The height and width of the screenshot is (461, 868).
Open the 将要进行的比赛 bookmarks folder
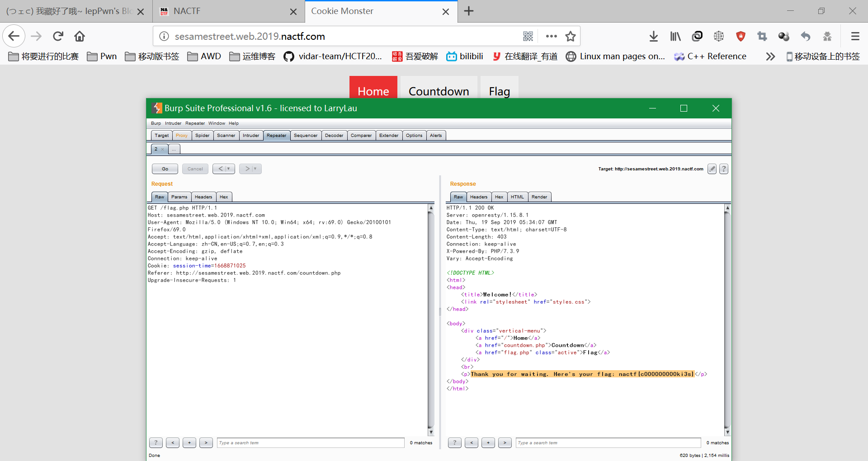(43, 56)
